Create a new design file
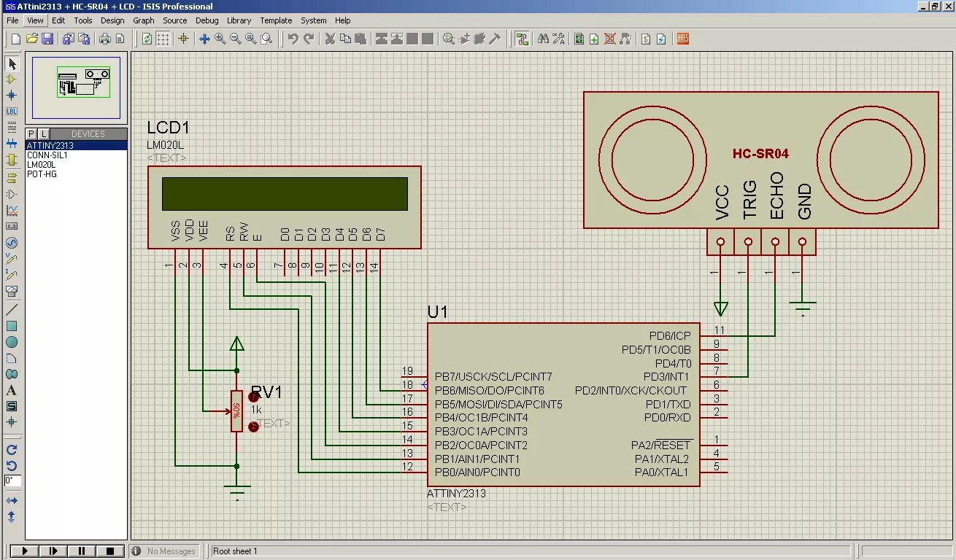Screen dimensions: 956x560 click(15, 39)
